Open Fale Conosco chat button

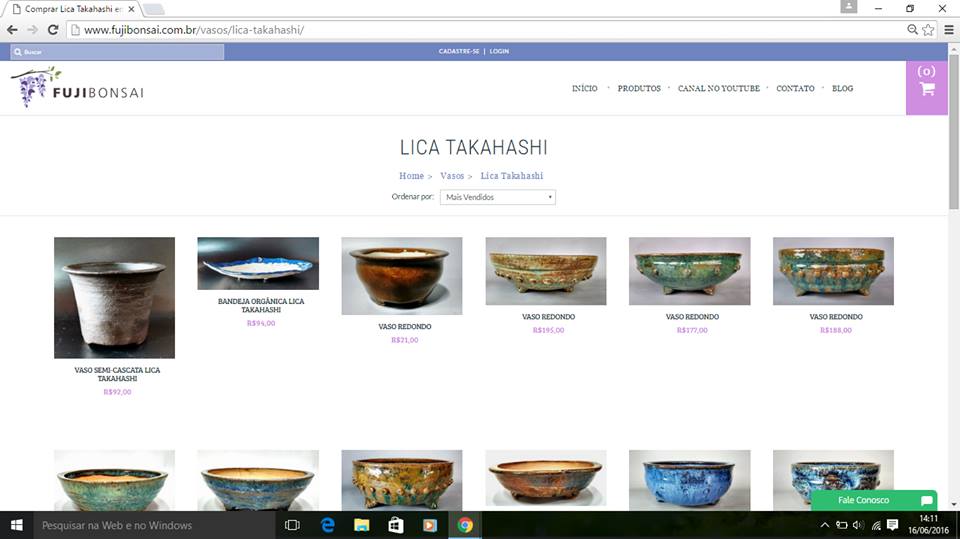pos(872,500)
